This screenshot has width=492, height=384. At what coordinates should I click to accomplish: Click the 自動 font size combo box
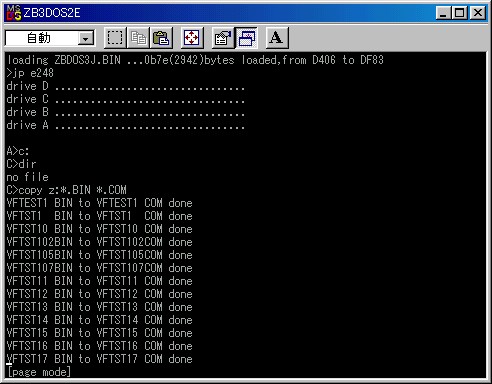pos(50,39)
